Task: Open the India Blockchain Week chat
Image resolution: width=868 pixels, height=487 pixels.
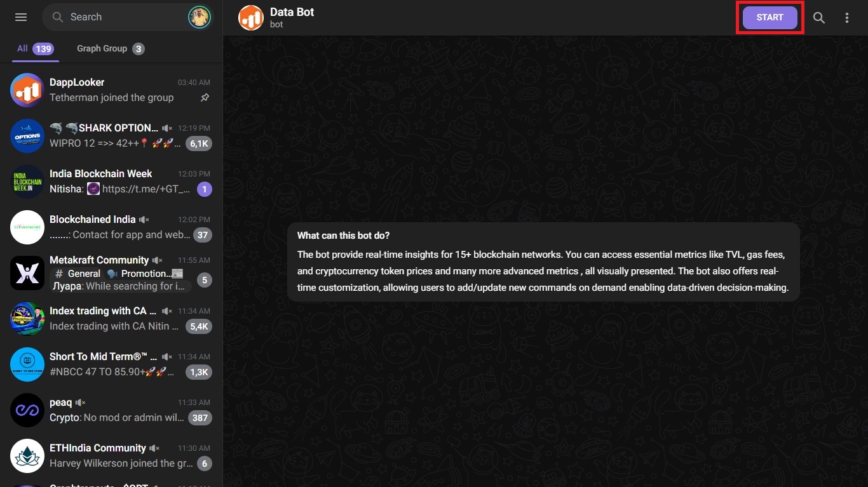Action: pyautogui.click(x=121, y=182)
